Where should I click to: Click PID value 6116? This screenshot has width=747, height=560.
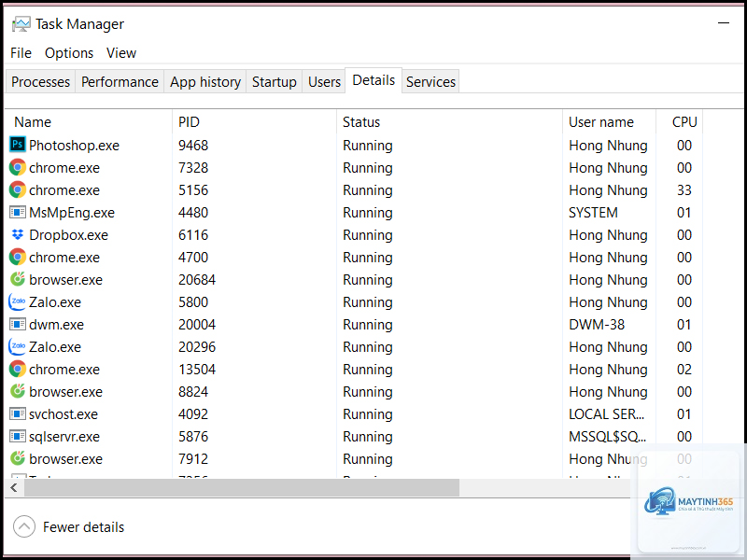193,235
